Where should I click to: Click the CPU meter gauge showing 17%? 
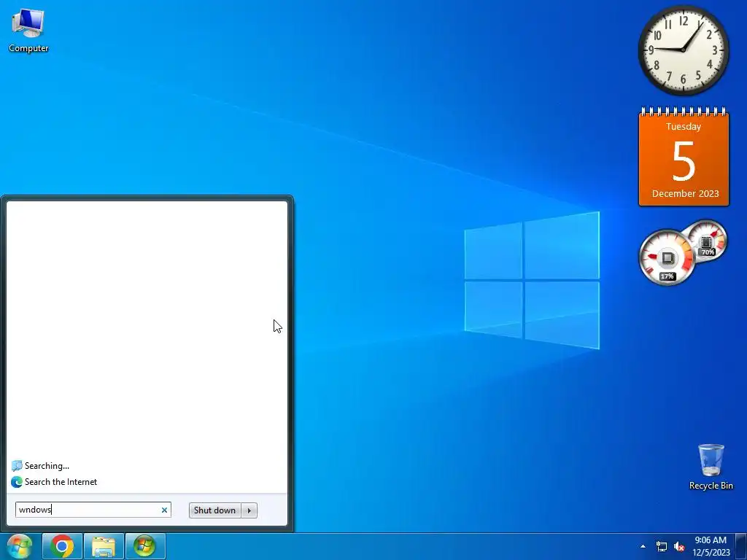point(667,257)
